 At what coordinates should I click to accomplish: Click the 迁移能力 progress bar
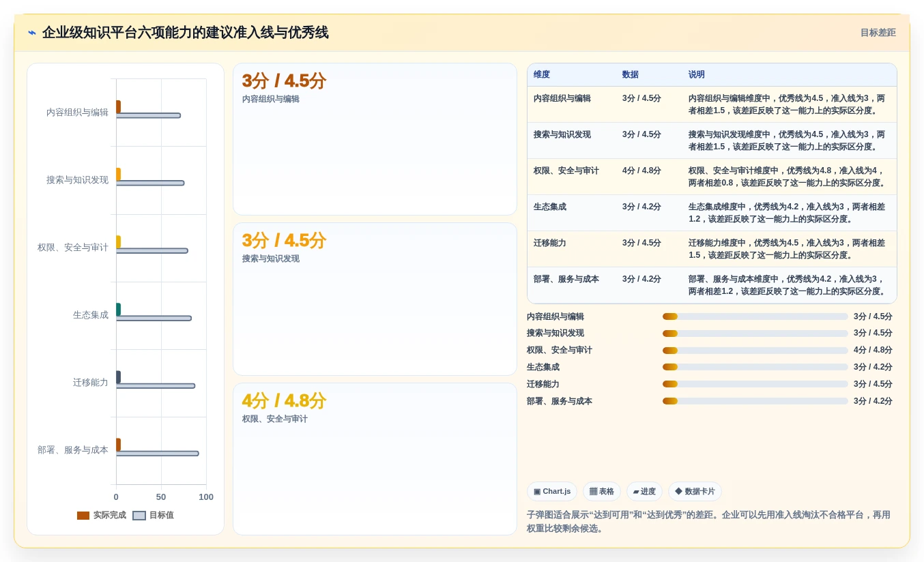tap(755, 384)
